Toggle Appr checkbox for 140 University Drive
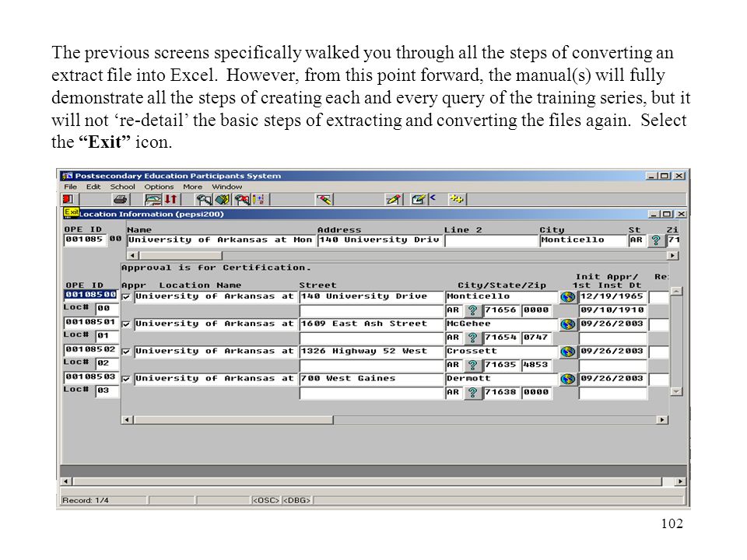The width and height of the screenshot is (747, 560). click(126, 296)
